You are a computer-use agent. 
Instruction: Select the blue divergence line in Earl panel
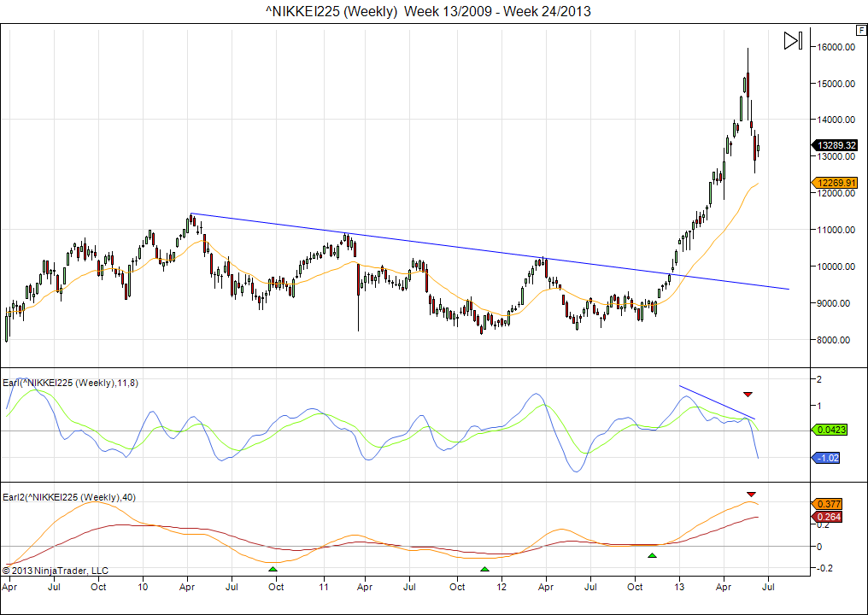point(716,402)
